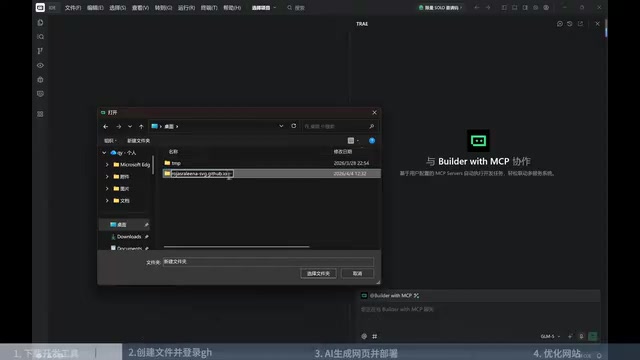Refresh the folder view in dialog
The height and width of the screenshot is (360, 640).
pyautogui.click(x=293, y=126)
